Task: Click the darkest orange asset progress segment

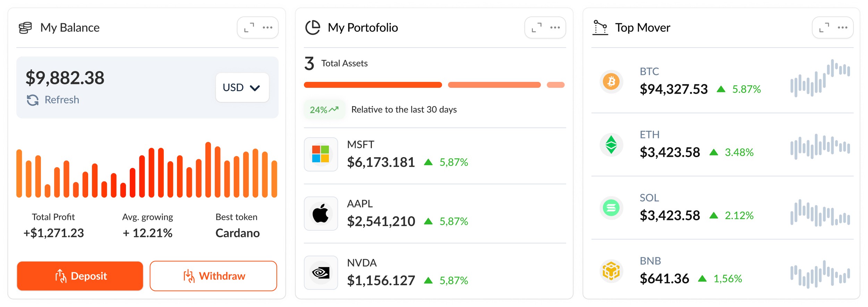Action: 373,85
